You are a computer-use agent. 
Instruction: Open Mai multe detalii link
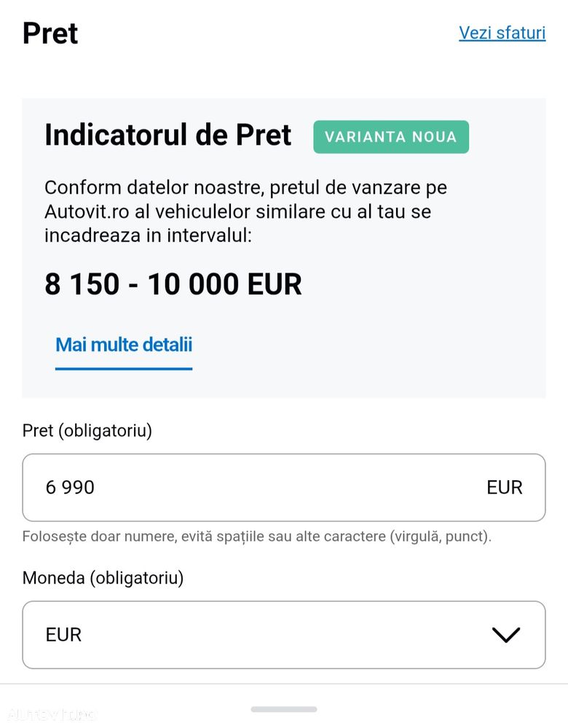click(124, 345)
